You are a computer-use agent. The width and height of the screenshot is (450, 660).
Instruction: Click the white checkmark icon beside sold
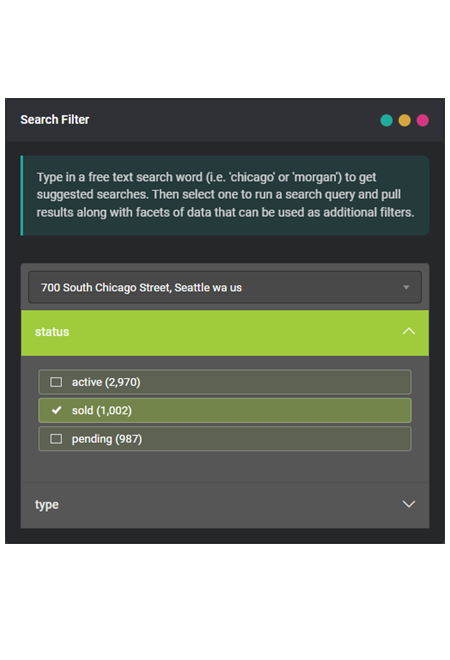tap(56, 410)
